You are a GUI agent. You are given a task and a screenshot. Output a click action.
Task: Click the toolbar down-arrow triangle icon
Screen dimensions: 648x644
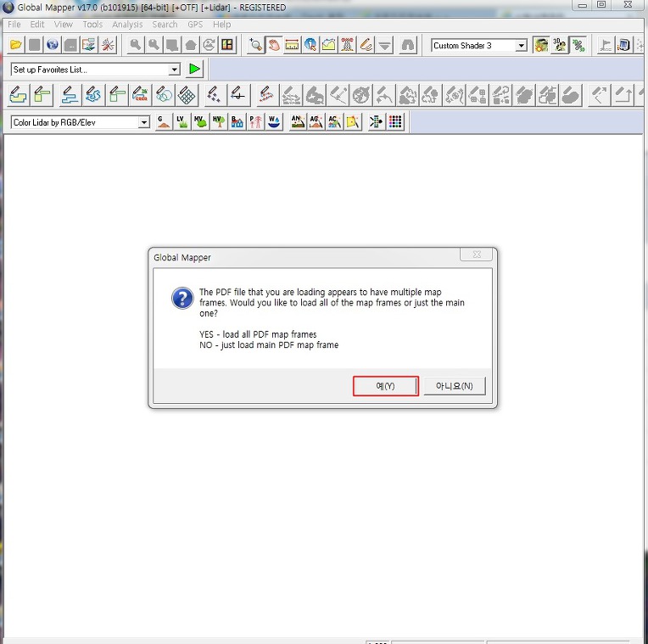pos(384,45)
